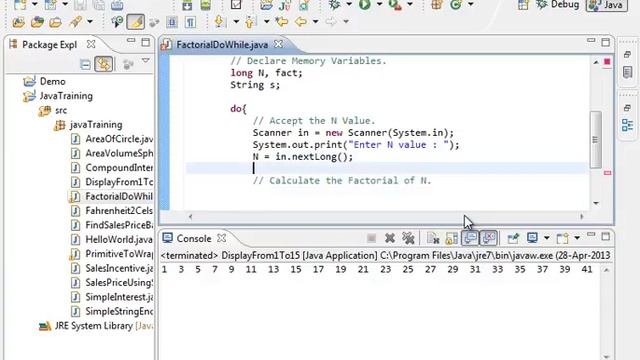Click the Display Selected Console monitor icon
The width and height of the screenshot is (640, 360).
click(532, 238)
